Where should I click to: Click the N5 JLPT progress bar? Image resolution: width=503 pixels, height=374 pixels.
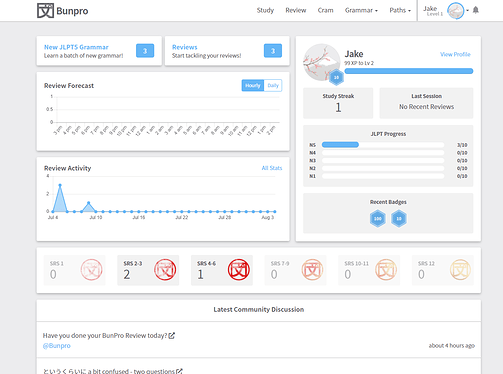tap(383, 145)
